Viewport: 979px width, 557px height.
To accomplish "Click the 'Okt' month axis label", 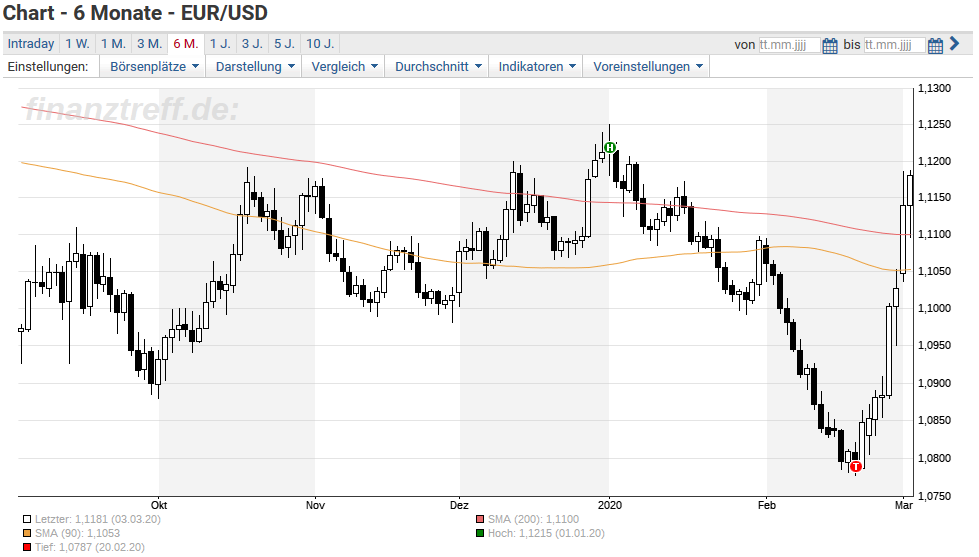I will [x=159, y=505].
